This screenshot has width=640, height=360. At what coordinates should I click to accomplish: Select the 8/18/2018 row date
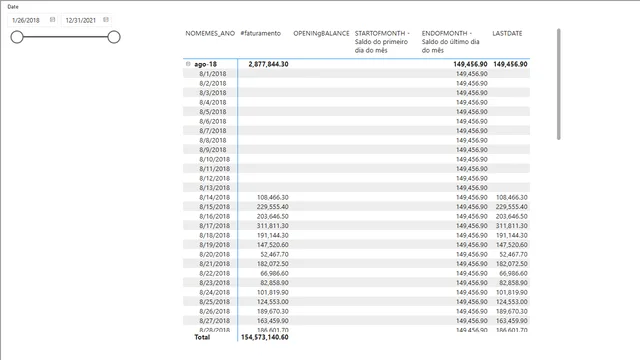tap(214, 235)
